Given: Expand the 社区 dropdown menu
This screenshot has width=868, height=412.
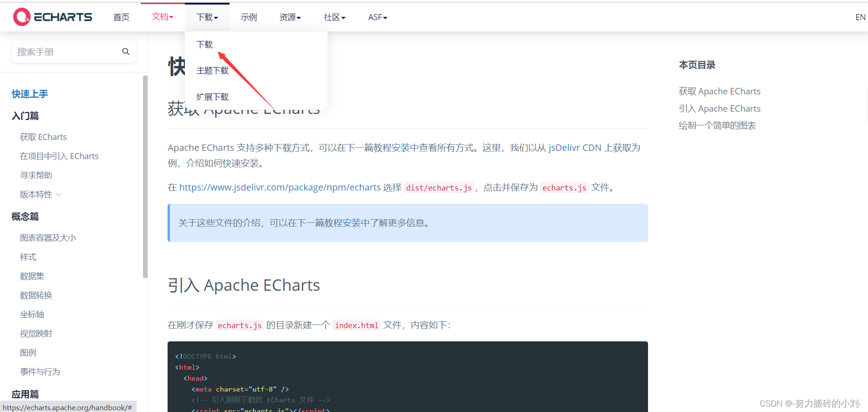Looking at the screenshot, I should pos(335,17).
